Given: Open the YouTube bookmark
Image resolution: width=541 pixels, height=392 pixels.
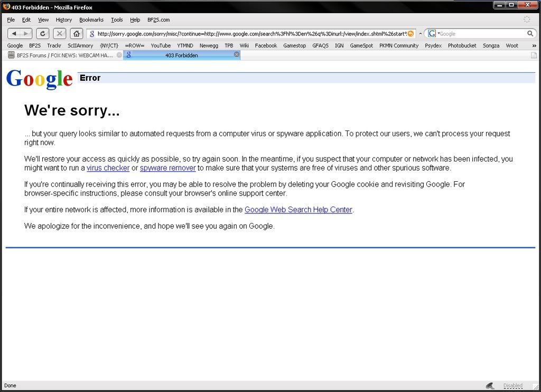Looking at the screenshot, I should [161, 45].
